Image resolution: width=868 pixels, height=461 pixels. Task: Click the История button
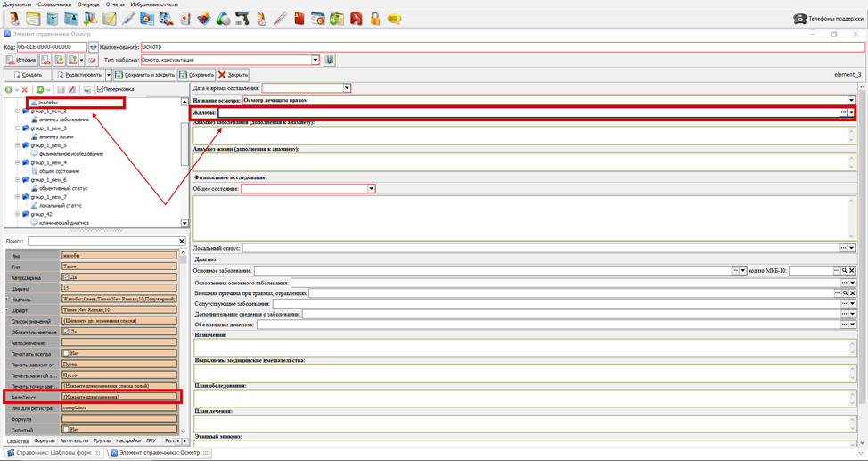coord(21,61)
